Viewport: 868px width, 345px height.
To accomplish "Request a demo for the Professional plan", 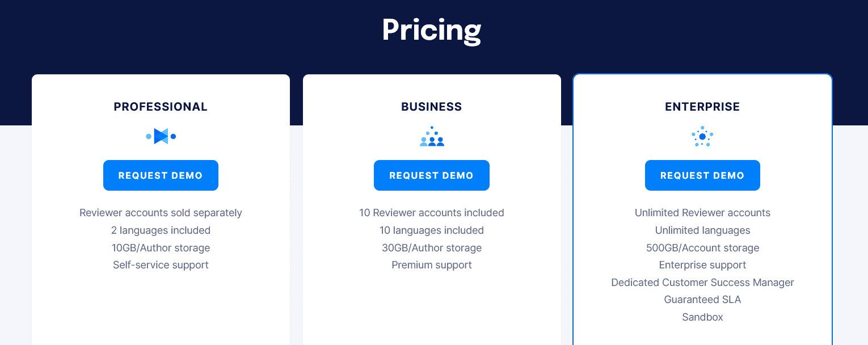I will (161, 175).
